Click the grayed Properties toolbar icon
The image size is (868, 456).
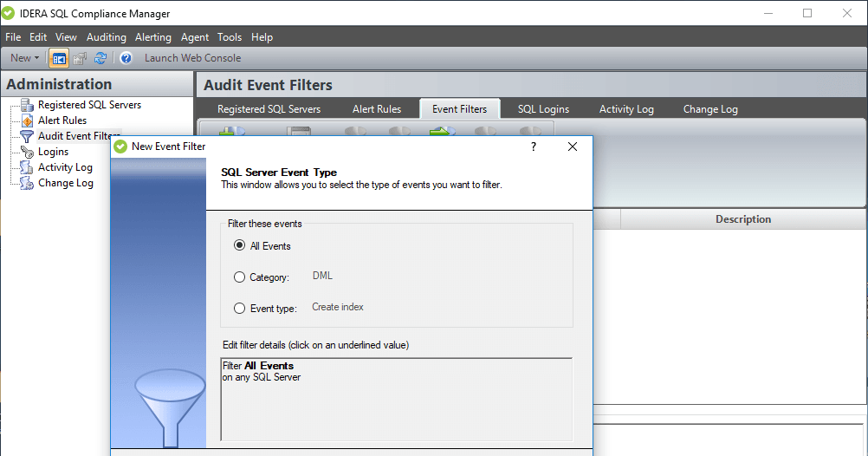tap(80, 58)
